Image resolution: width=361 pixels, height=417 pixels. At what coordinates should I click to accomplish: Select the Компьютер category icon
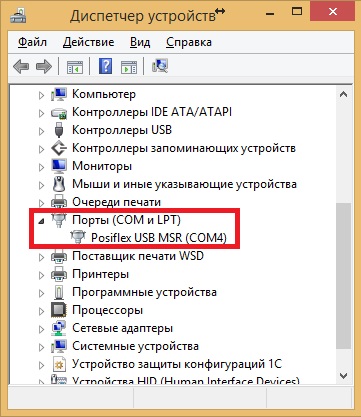click(59, 94)
